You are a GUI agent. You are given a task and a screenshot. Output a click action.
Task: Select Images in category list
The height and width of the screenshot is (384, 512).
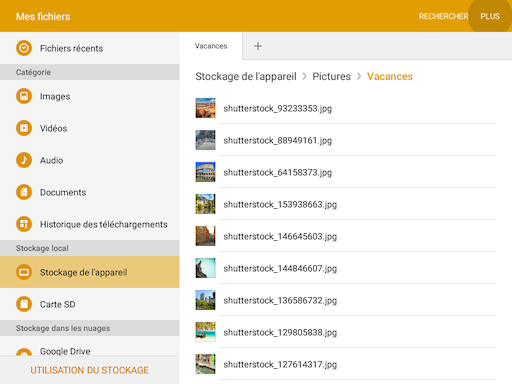pyautogui.click(x=55, y=97)
